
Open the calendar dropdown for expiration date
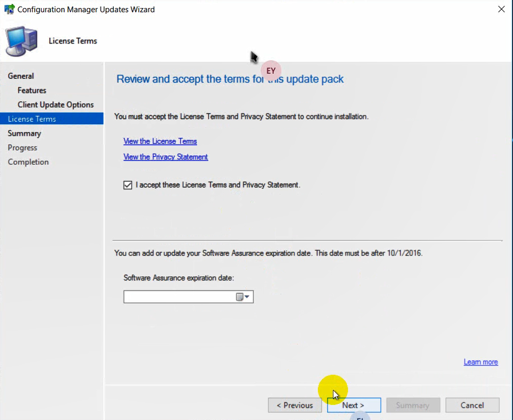(242, 297)
